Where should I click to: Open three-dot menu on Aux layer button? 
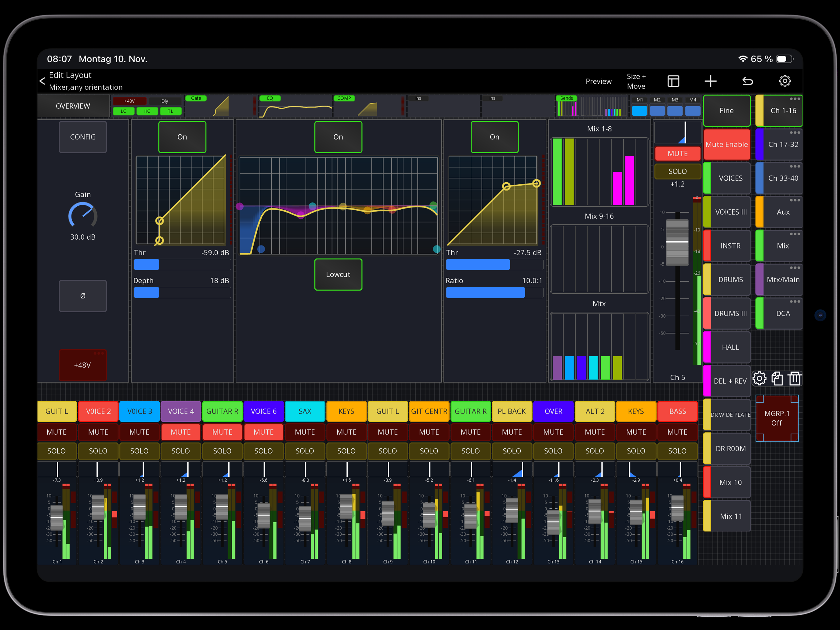[x=795, y=200]
